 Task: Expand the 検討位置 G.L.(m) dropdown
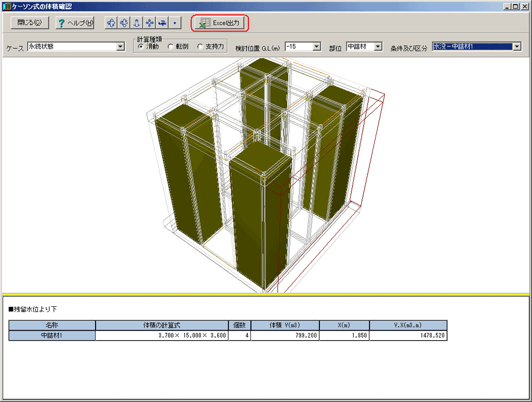(317, 47)
